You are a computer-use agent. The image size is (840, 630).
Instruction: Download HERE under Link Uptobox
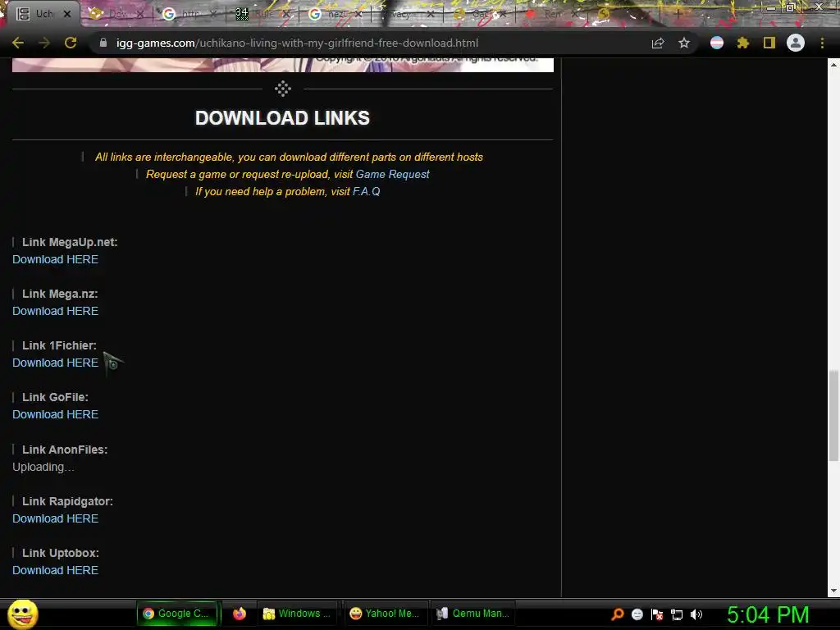[x=55, y=571]
